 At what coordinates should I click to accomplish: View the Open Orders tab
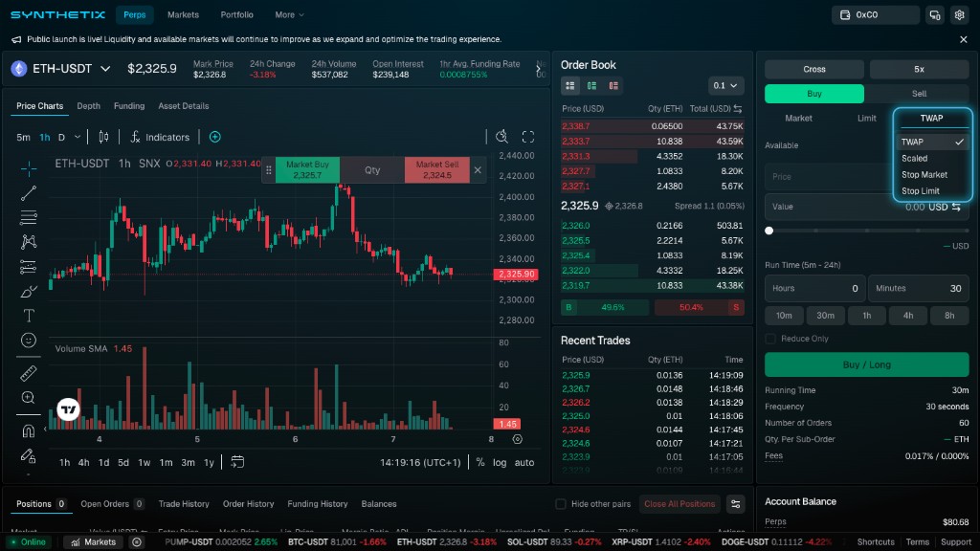click(112, 504)
